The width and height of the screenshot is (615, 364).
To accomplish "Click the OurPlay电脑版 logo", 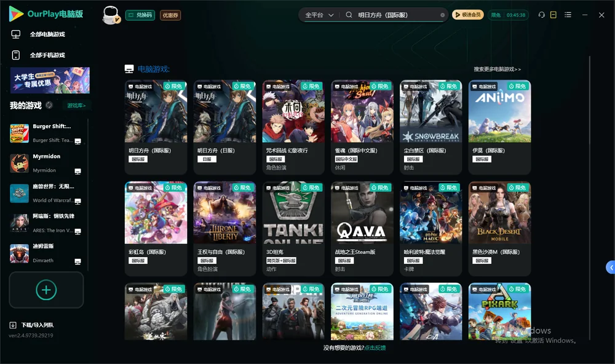I will (46, 14).
